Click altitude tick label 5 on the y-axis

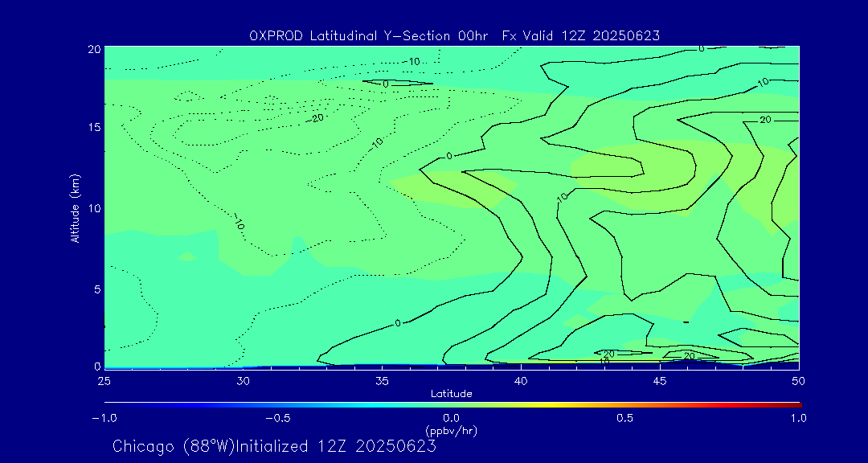[x=94, y=289]
